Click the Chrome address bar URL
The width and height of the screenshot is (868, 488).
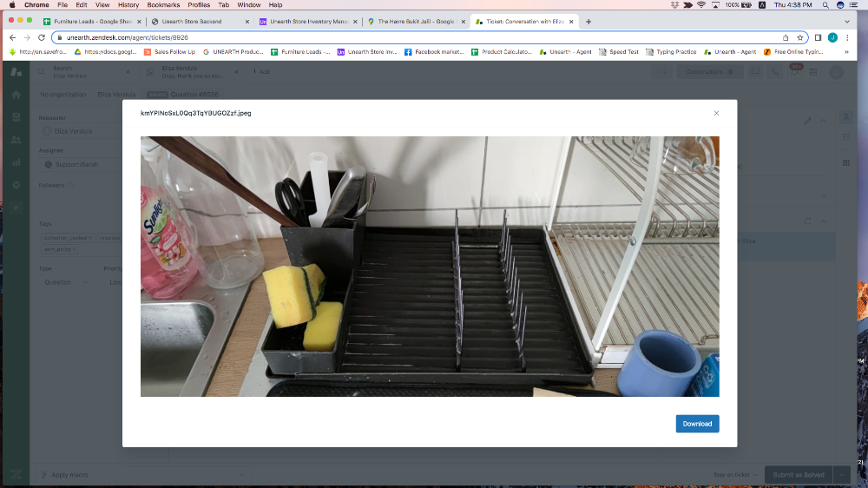pyautogui.click(x=128, y=37)
